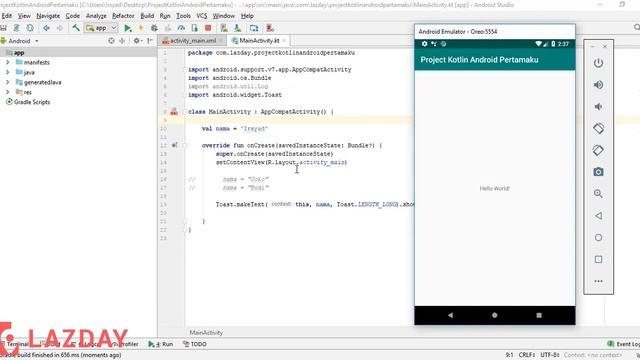Click the back navigation arrow in toolbar
This screenshot has width=640, height=360.
tap(47, 28)
